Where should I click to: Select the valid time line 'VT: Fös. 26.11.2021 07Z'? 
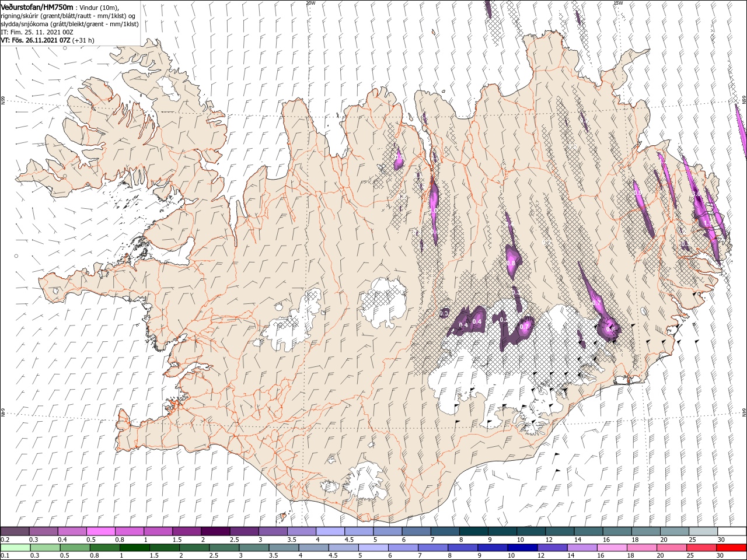[36, 40]
